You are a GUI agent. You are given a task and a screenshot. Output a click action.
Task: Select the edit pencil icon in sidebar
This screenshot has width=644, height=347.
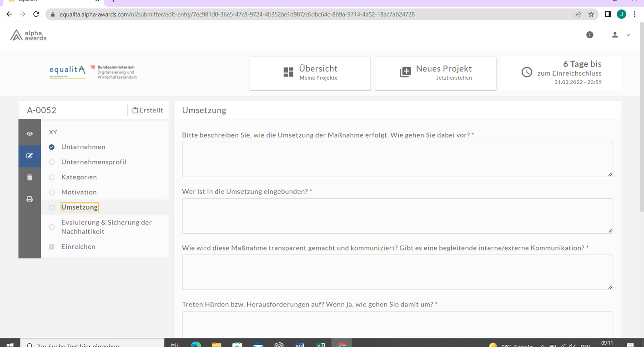tap(30, 156)
